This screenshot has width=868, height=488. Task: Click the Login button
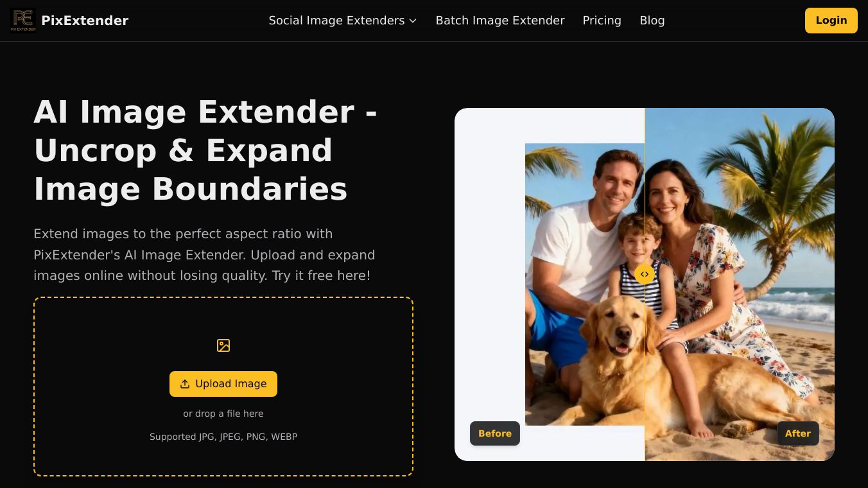831,21
